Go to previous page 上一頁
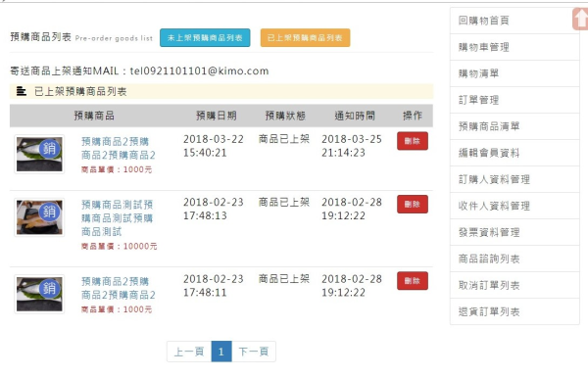The width and height of the screenshot is (588, 377). click(x=189, y=352)
